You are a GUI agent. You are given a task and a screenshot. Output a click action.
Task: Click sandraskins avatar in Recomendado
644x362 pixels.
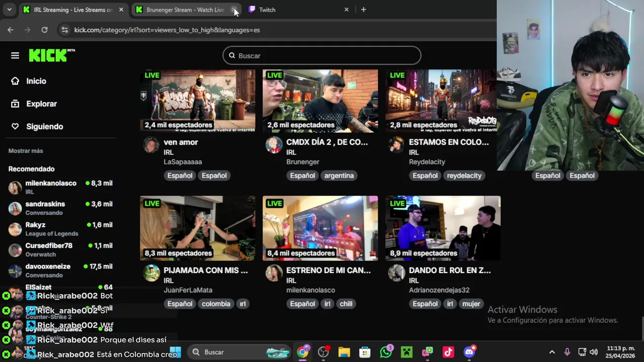point(15,208)
